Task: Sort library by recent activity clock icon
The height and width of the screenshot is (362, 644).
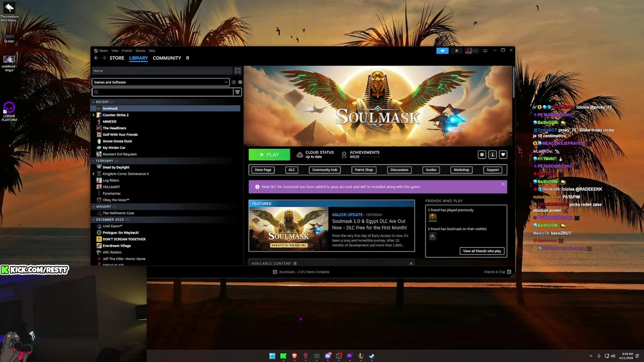Action: [234, 82]
